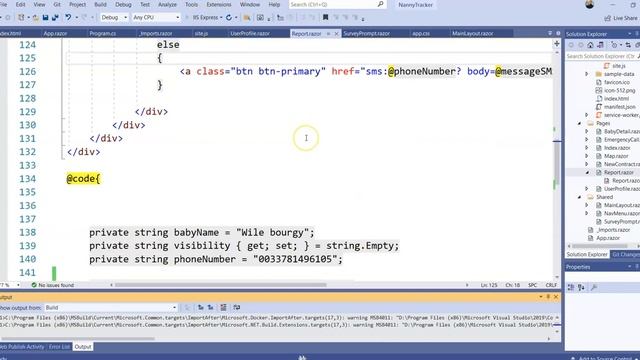
Task: Open the Build menu
Action: coord(100,4)
